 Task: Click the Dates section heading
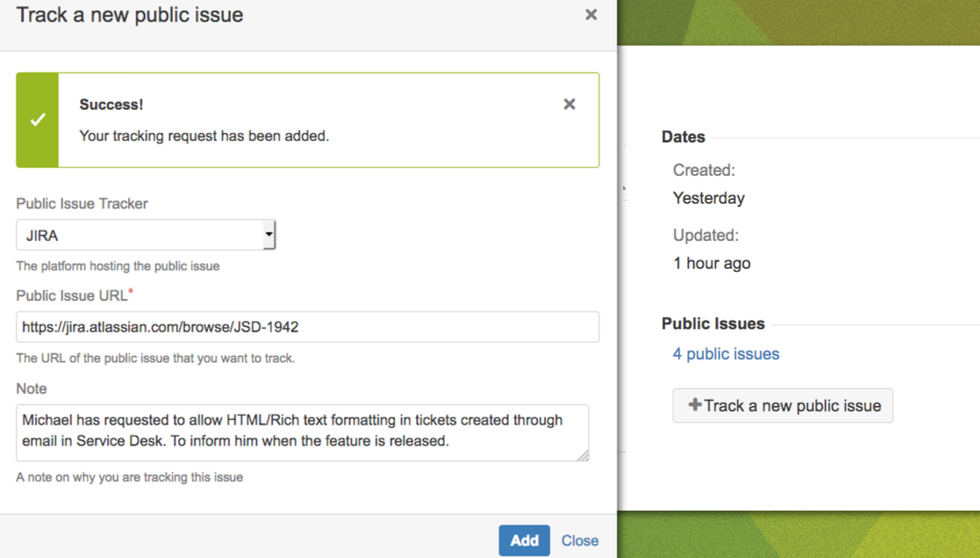pyautogui.click(x=683, y=137)
